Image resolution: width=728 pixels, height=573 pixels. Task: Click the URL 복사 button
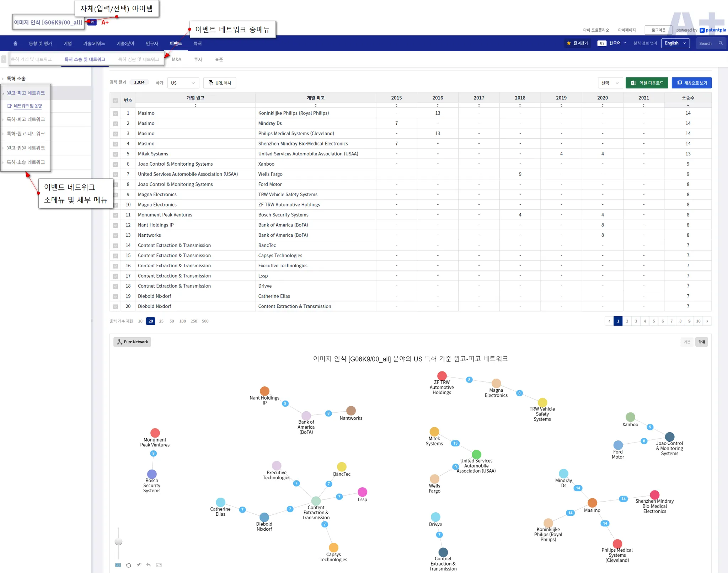(x=220, y=83)
